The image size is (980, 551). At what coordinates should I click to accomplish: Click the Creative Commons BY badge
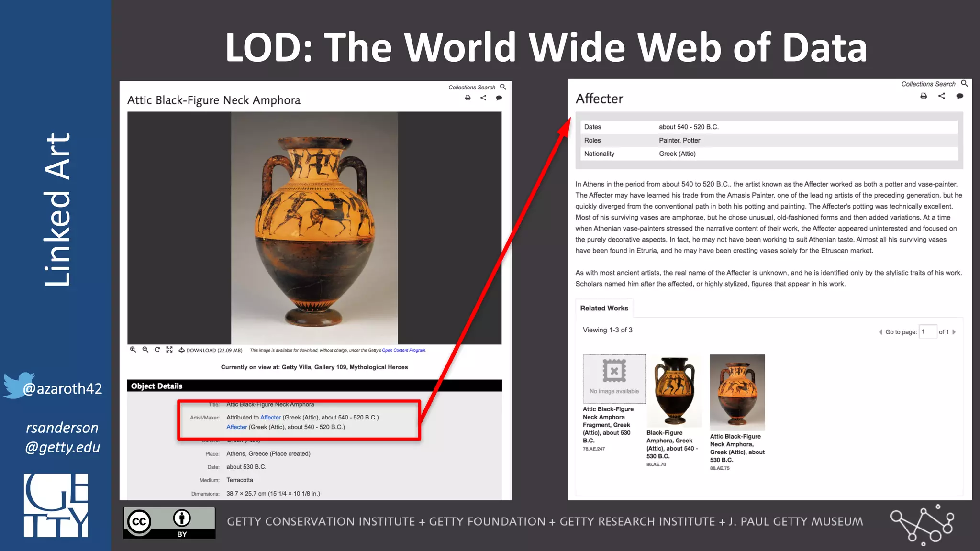(x=169, y=523)
